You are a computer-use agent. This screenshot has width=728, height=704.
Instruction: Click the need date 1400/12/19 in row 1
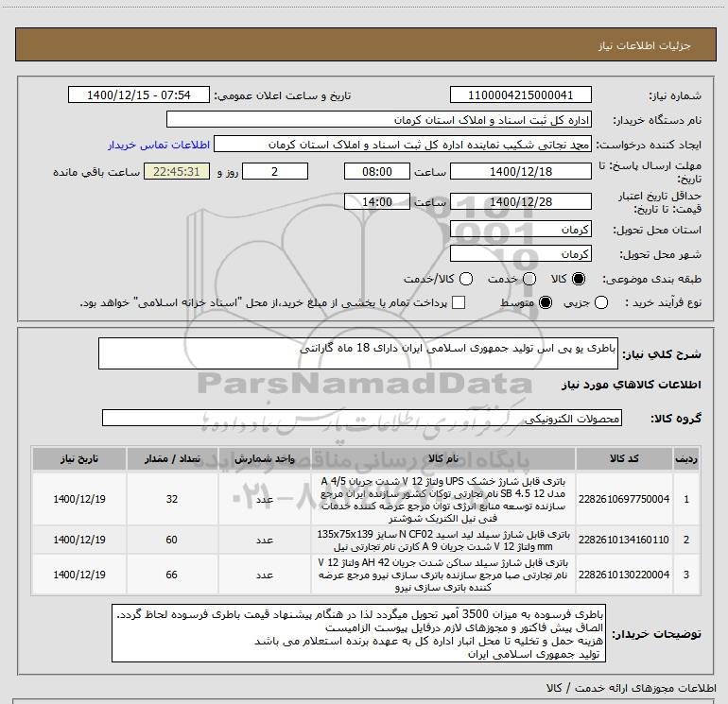coord(78,499)
